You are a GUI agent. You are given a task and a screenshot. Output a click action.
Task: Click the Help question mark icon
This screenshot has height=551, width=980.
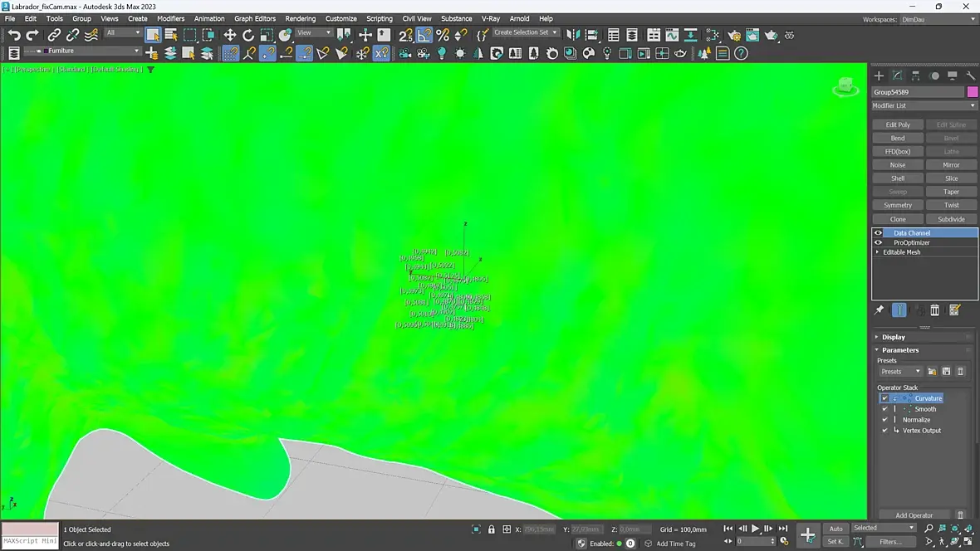point(741,53)
